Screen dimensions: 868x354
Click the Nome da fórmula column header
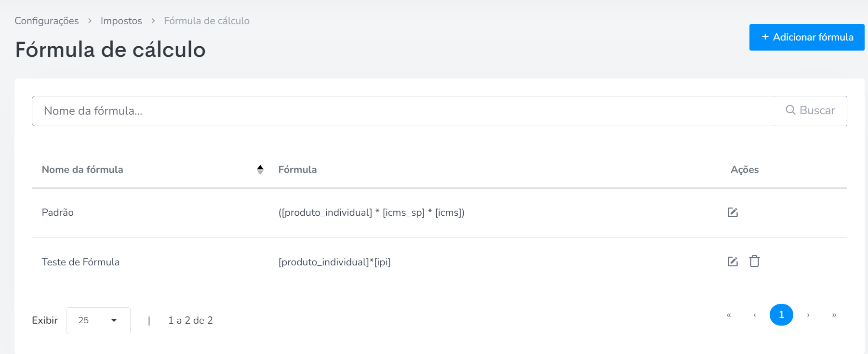pyautogui.click(x=82, y=170)
